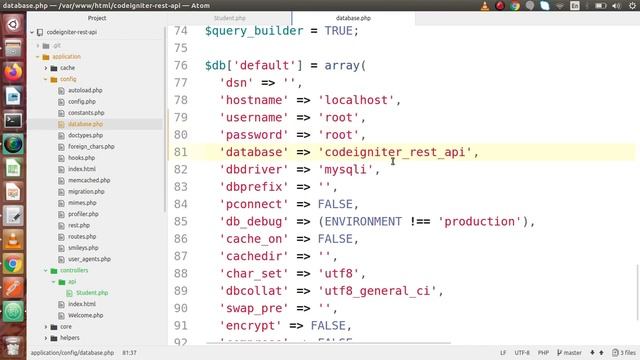
Task: Click the project tree vertical scrollbar
Action: (165, 119)
